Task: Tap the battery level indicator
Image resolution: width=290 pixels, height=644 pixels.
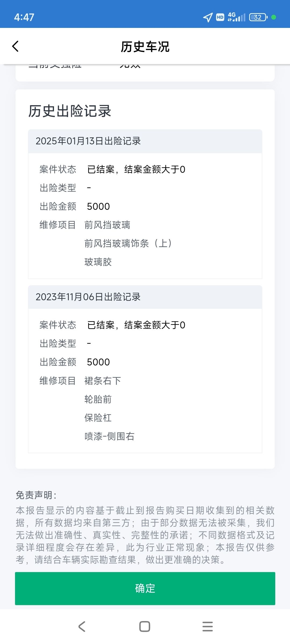Action: pyautogui.click(x=258, y=17)
